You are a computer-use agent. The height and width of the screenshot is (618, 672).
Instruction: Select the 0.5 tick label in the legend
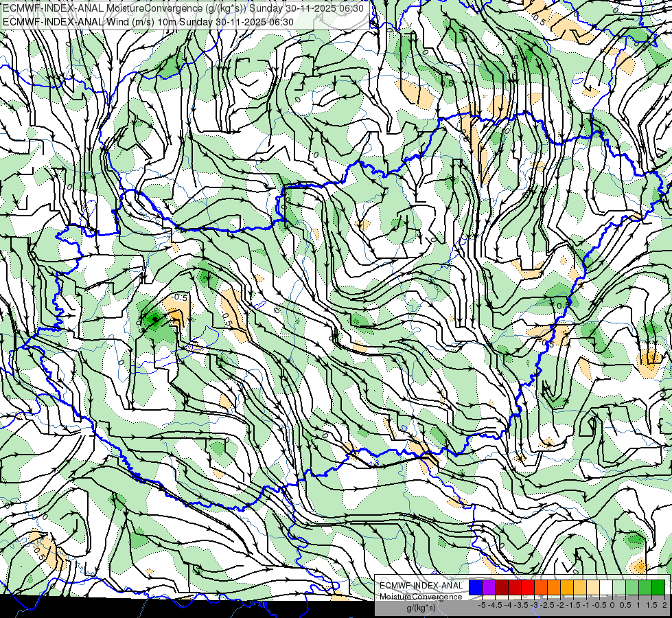[625, 605]
